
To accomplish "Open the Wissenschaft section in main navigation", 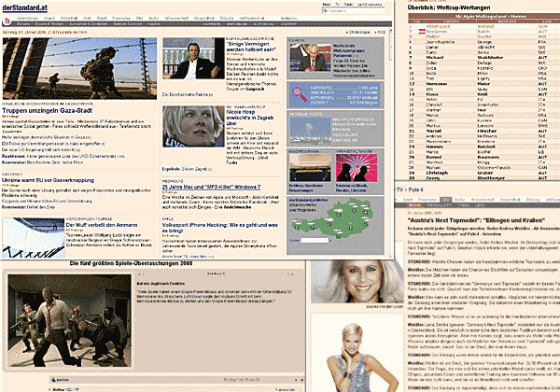I will pyautogui.click(x=176, y=18).
